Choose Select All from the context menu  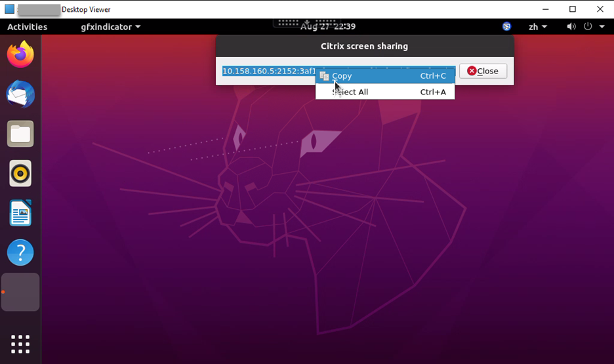(x=385, y=92)
